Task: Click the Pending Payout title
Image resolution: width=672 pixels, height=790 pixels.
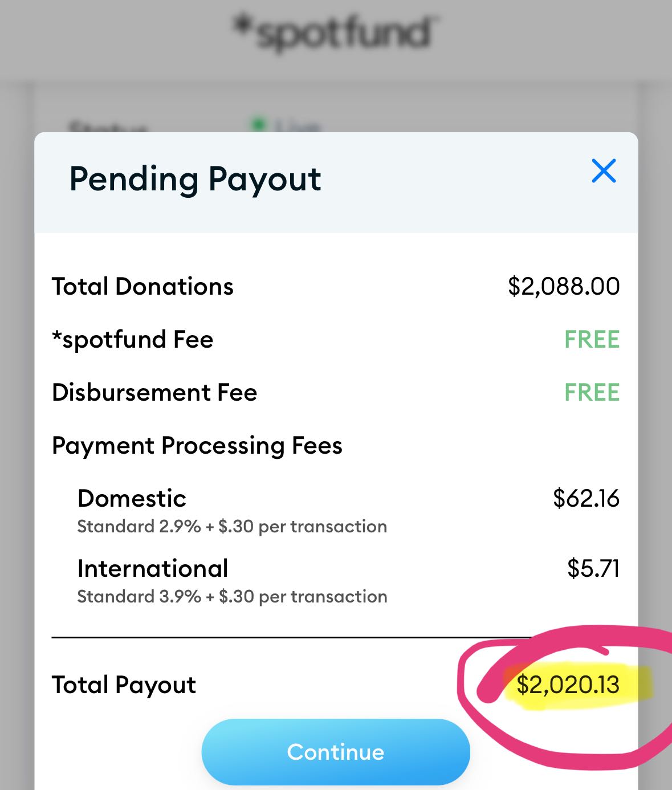Action: pos(195,179)
